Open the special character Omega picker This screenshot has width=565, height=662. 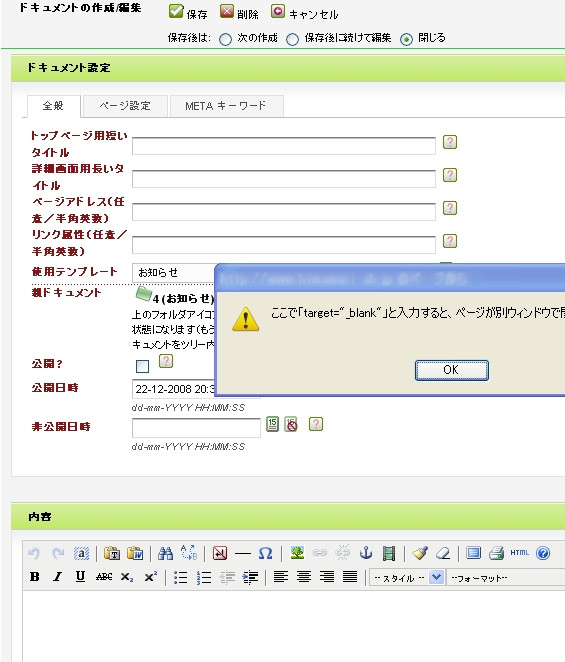tap(266, 553)
